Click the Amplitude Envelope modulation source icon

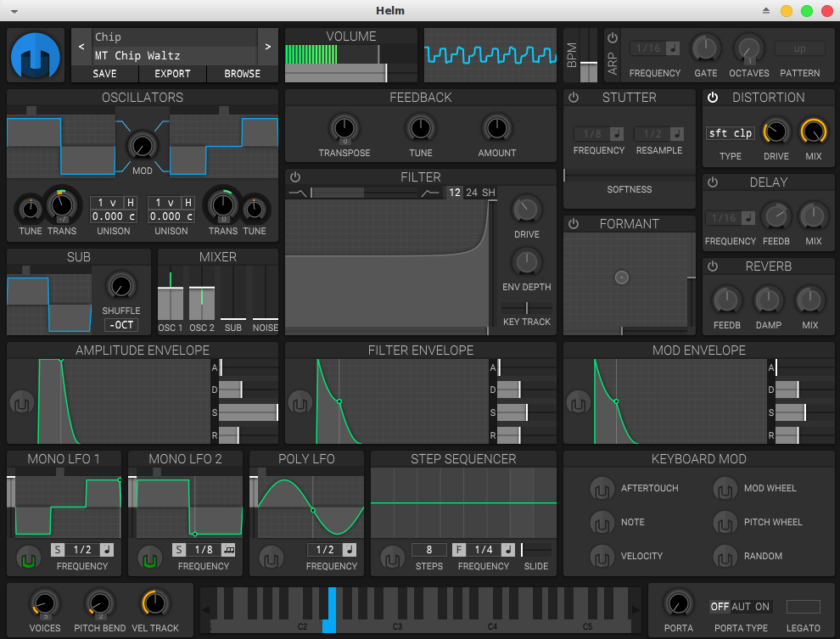tap(21, 402)
